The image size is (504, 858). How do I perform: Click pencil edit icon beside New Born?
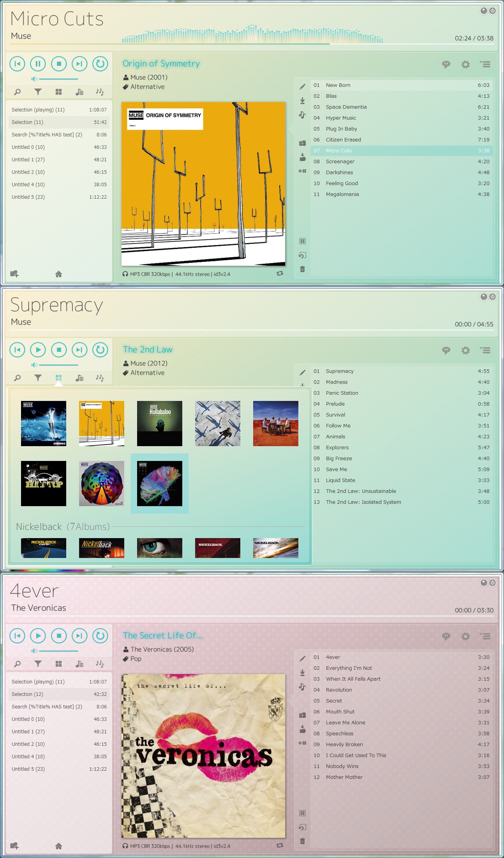click(x=302, y=87)
